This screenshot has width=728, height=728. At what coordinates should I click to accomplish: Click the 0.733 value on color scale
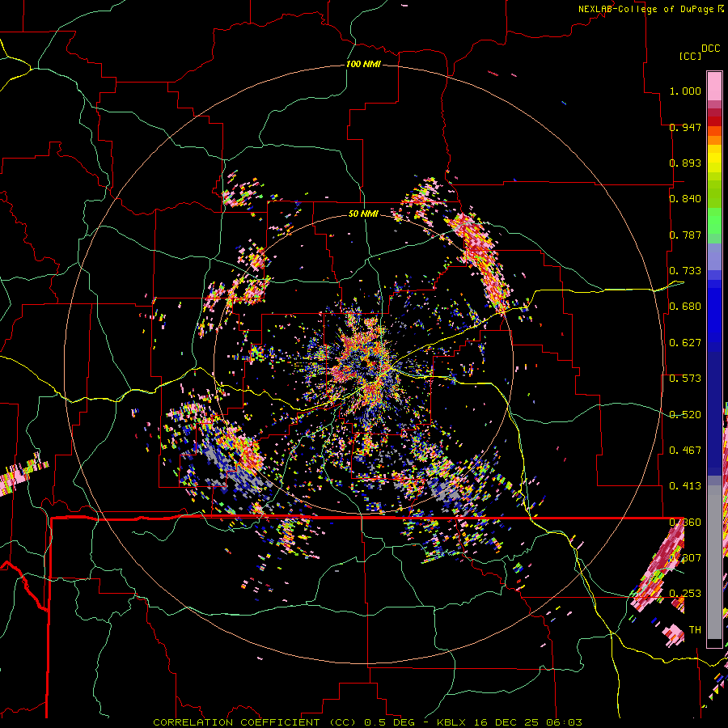[x=685, y=271]
